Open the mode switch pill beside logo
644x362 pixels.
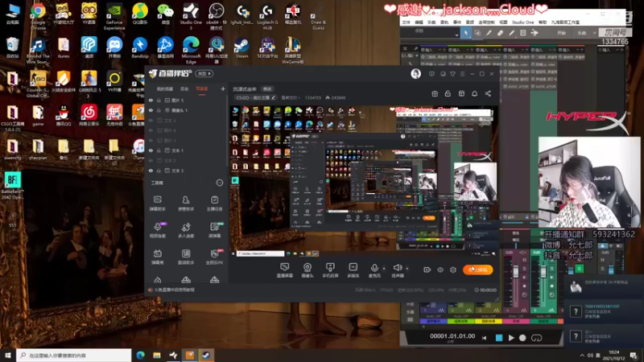(204, 73)
